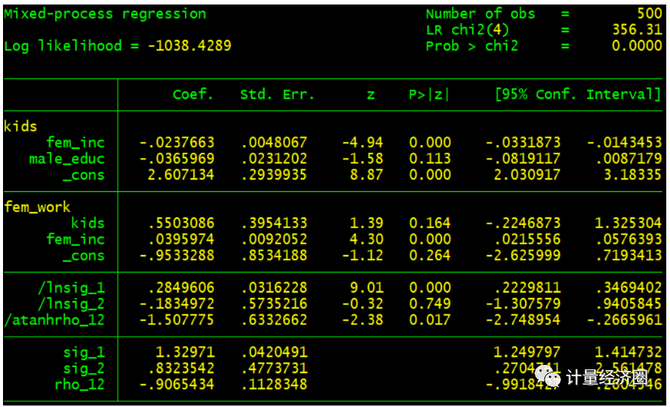The image size is (670, 407).
Task: Select the _cons coefficient 2.607134
Action: click(x=181, y=175)
